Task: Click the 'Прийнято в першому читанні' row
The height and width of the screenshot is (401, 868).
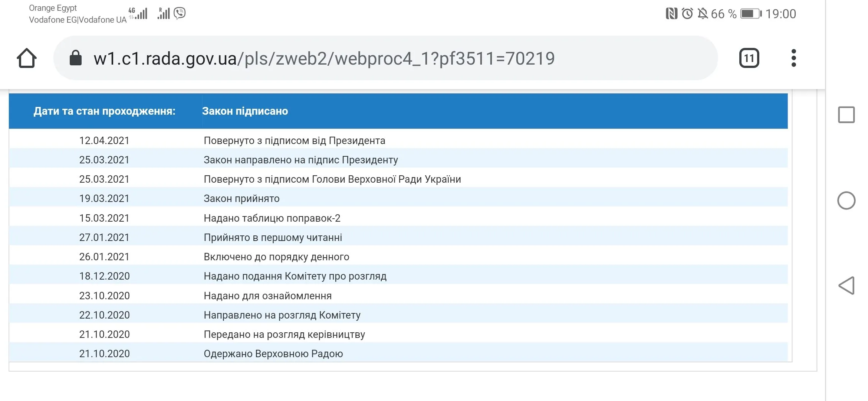Action: (273, 238)
